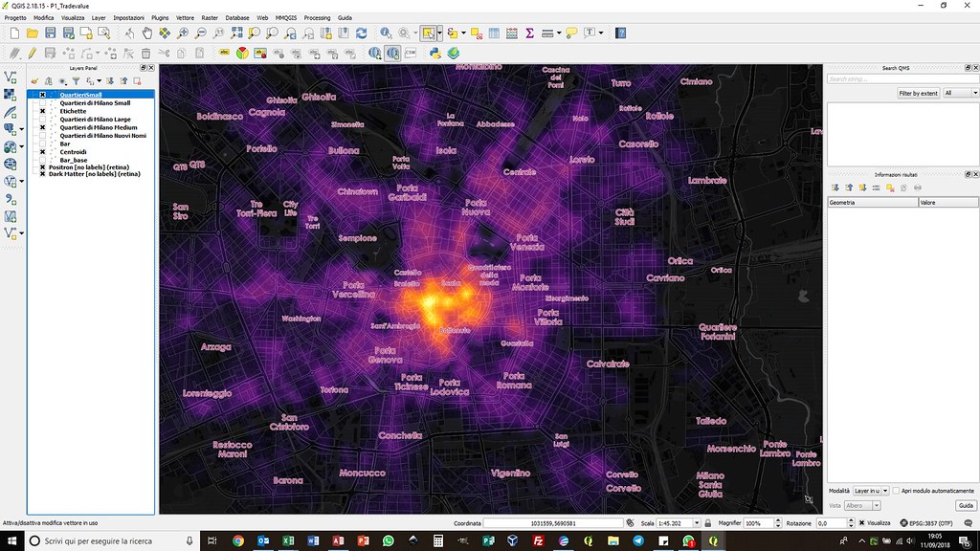Open the Help contents icon
This screenshot has width=980, height=551.
620,33
